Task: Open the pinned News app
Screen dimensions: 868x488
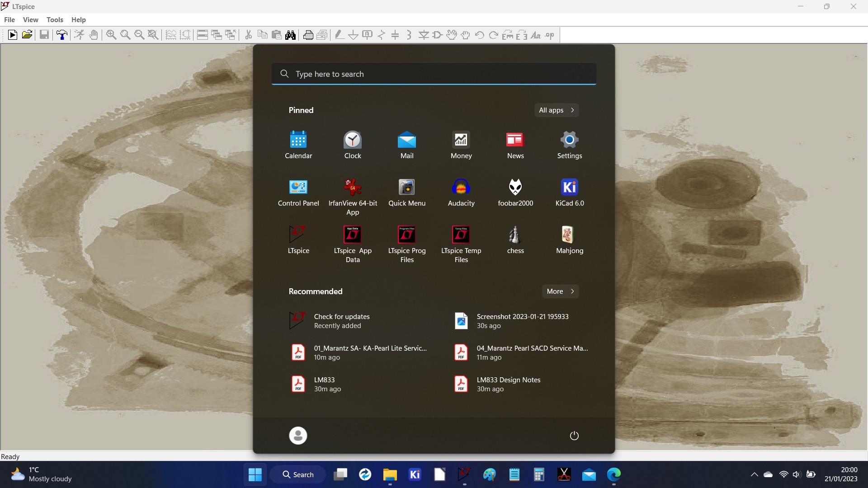Action: pyautogui.click(x=515, y=145)
